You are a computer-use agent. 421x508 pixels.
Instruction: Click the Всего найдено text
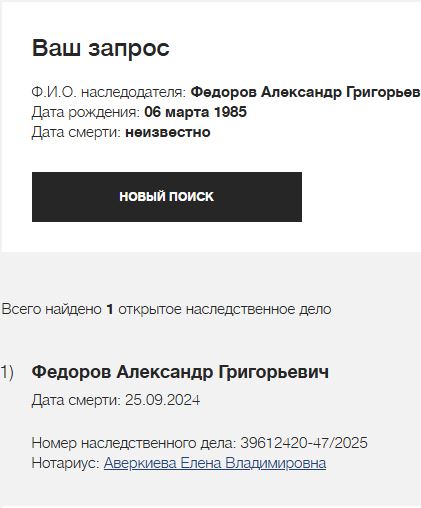(52, 309)
